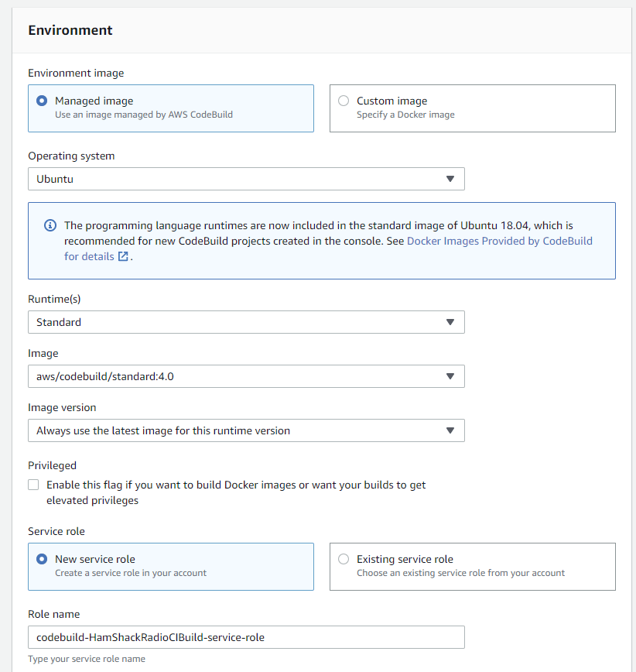Click the Operating system dropdown arrow
This screenshot has width=636, height=672.
[x=450, y=179]
